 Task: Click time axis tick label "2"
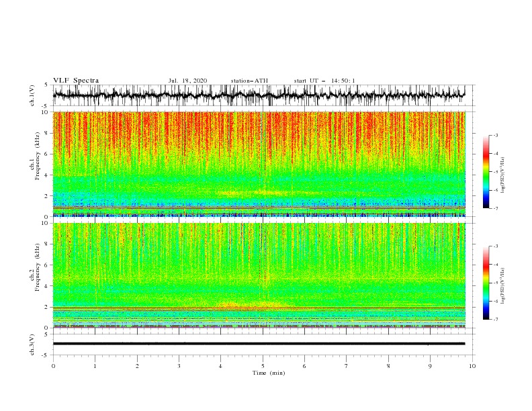pos(137,366)
